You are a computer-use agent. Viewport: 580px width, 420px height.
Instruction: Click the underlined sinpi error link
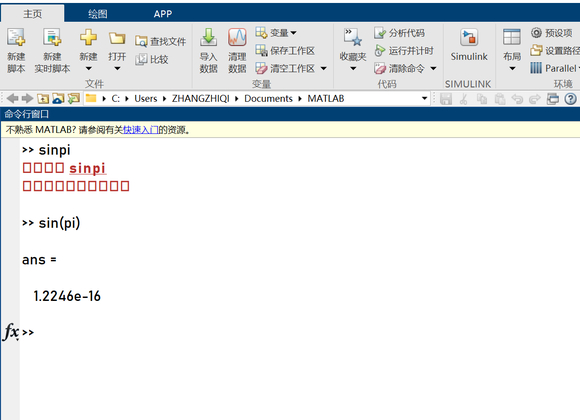[88, 168]
